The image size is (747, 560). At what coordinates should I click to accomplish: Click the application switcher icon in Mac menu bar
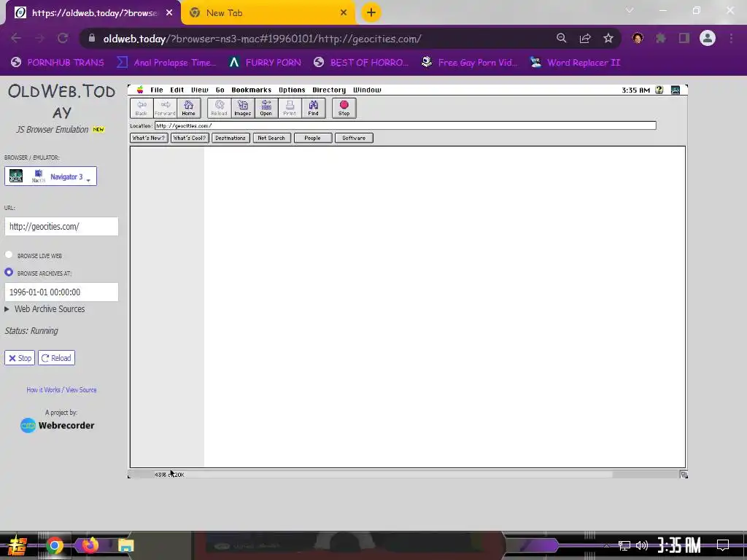coord(675,90)
